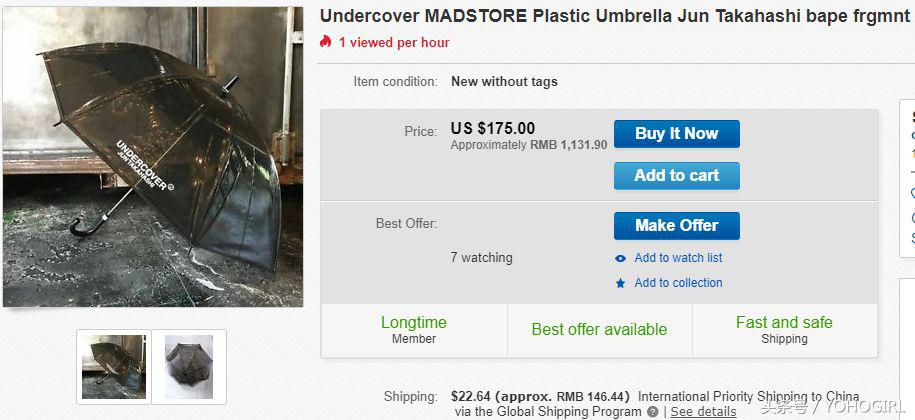
Task: Click the Best offer available badge
Action: pyautogui.click(x=599, y=329)
